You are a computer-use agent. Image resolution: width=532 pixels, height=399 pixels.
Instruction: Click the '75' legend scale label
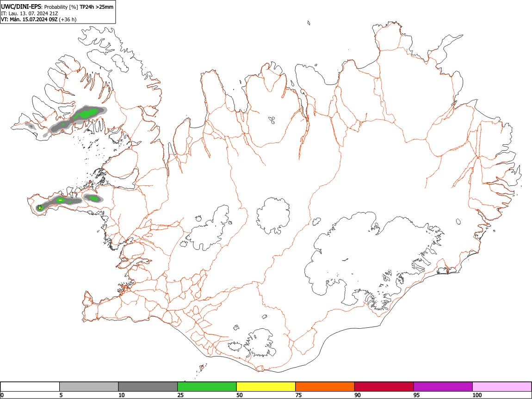pos(298,395)
